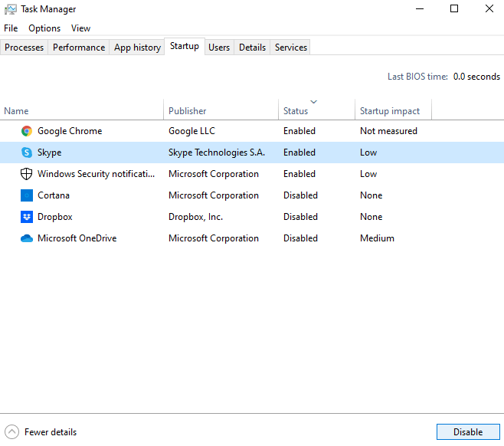Viewport: 504px width, 446px height.
Task: Open the File menu
Action: pyautogui.click(x=11, y=28)
